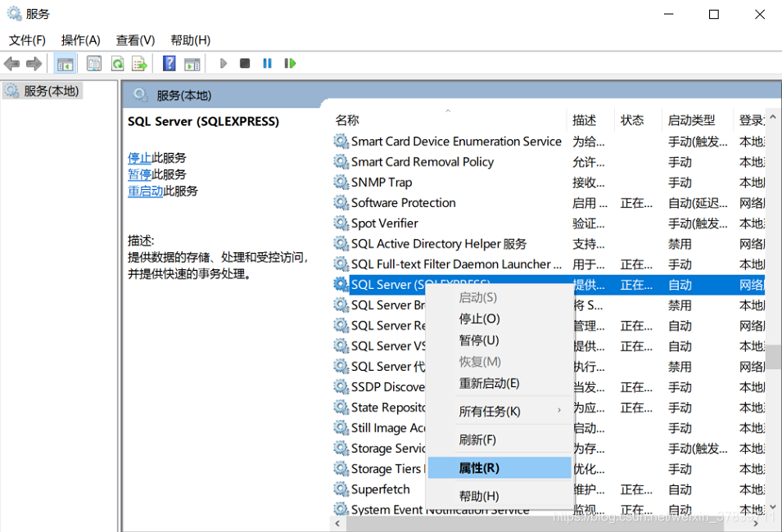Click gear icon of SSDP Discovery row
The width and height of the screenshot is (782, 532).
pos(341,387)
